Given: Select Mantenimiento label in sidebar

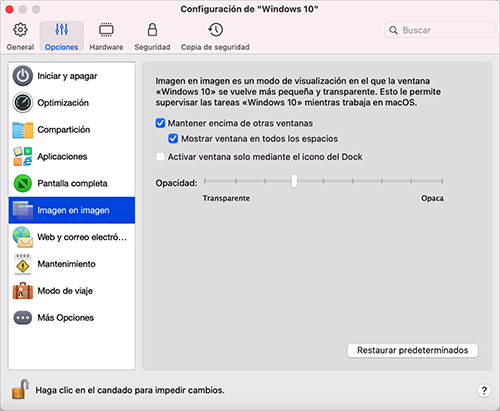Looking at the screenshot, I should coord(66,264).
